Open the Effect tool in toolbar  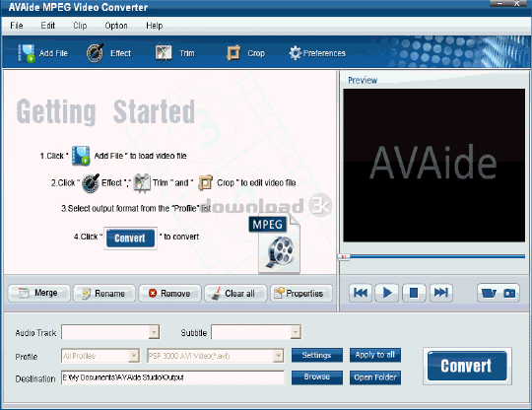point(95,53)
